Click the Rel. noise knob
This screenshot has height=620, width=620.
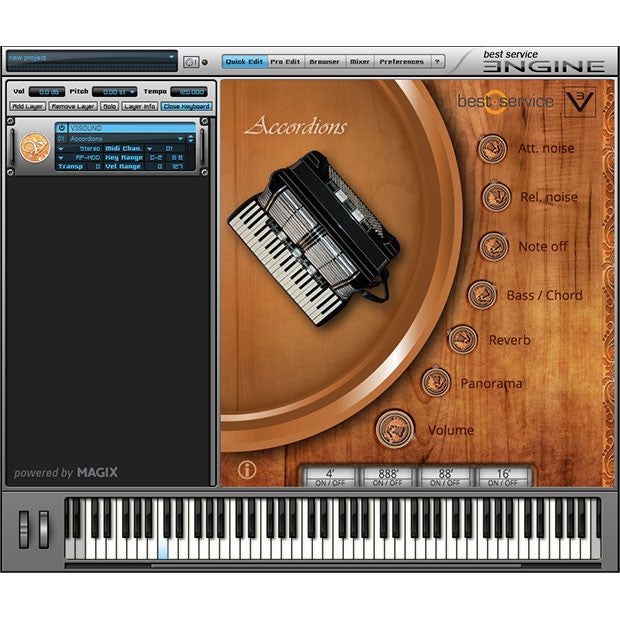[x=496, y=197]
